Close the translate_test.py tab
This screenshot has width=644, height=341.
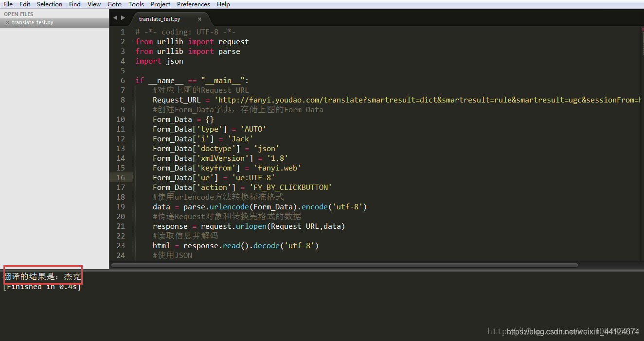(199, 19)
